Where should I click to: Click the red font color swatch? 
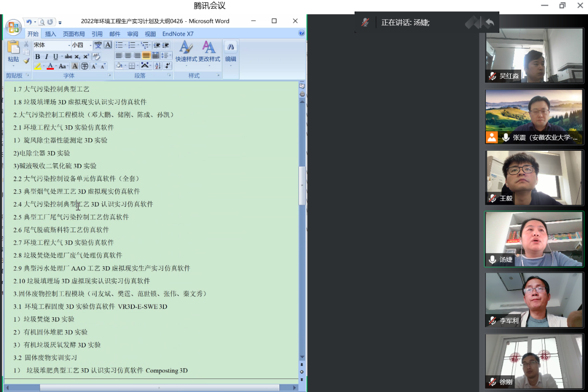coord(50,66)
